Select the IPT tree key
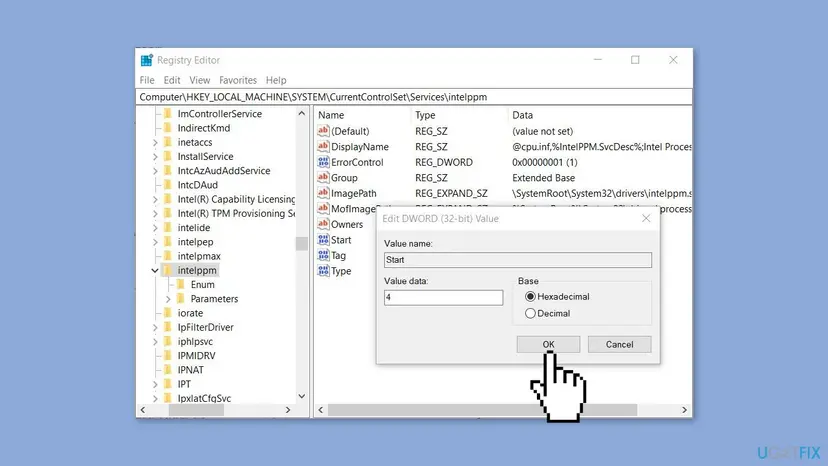This screenshot has height=466, width=828. pos(184,384)
